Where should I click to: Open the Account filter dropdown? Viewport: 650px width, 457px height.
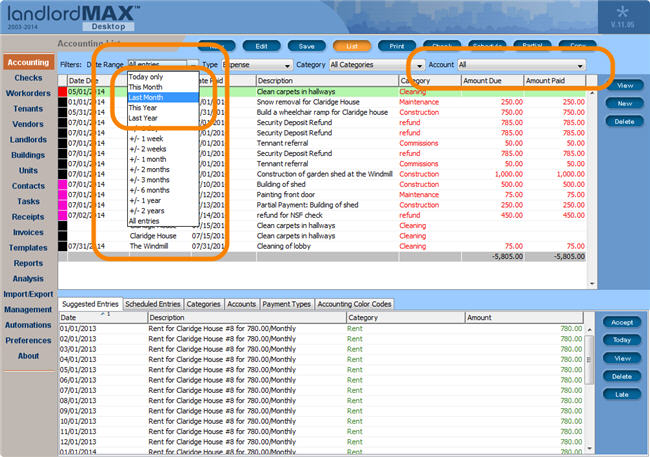(521, 65)
